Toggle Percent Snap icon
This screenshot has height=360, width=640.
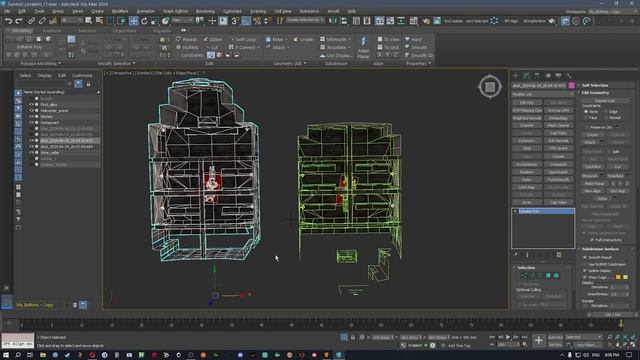coord(257,21)
